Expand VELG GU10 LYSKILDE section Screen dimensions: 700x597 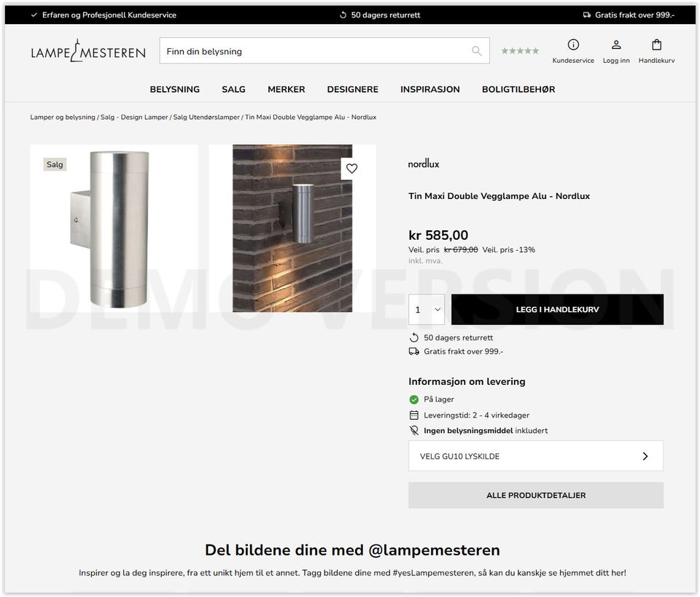[535, 456]
